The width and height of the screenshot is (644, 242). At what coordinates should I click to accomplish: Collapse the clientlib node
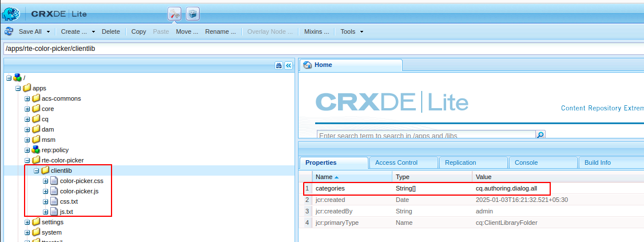pos(36,170)
